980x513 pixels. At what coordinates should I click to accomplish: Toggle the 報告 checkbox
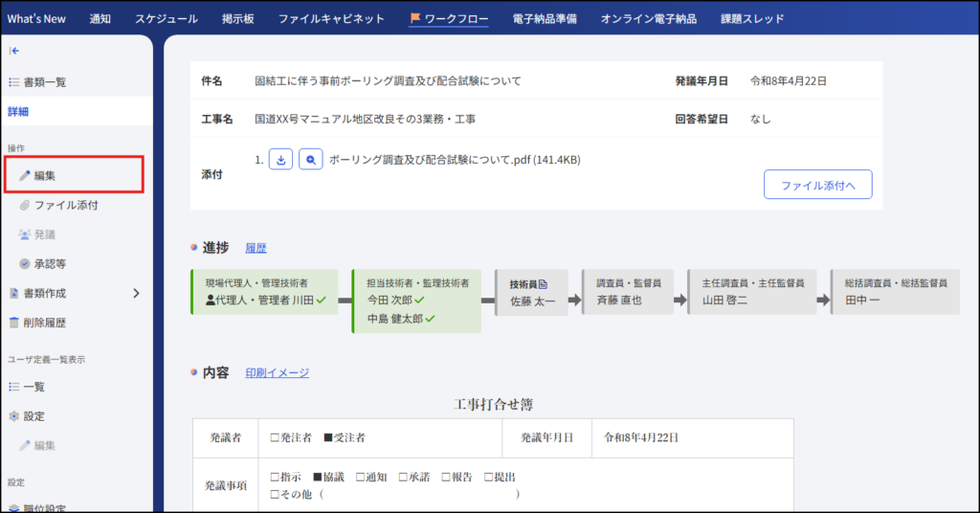click(x=446, y=477)
